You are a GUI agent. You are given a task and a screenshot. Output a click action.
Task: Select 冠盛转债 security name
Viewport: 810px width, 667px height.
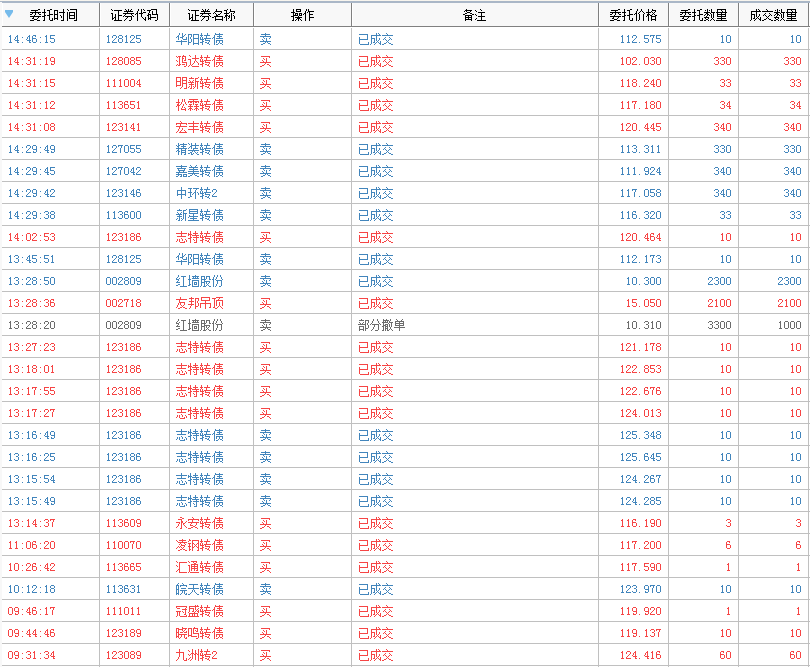pyautogui.click(x=199, y=611)
